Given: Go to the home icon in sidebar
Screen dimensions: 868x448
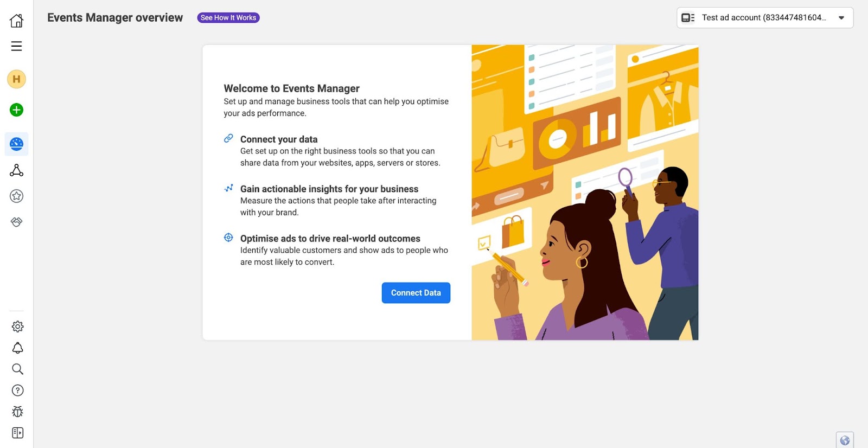Looking at the screenshot, I should pos(17,21).
